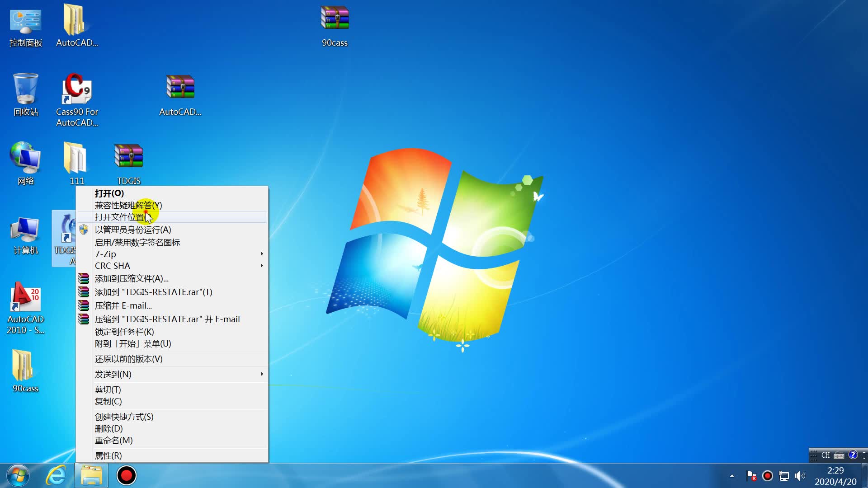Choose 打开文件位置 menu entry
Image resolution: width=868 pixels, height=488 pixels.
point(172,217)
